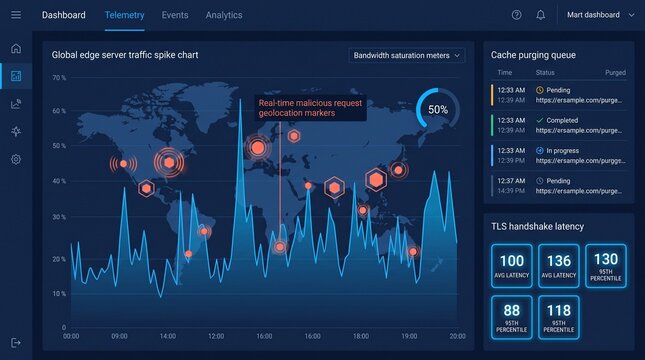The image size is (645, 360).
Task: Open the first Pending purge URL link
Action: coord(579,100)
